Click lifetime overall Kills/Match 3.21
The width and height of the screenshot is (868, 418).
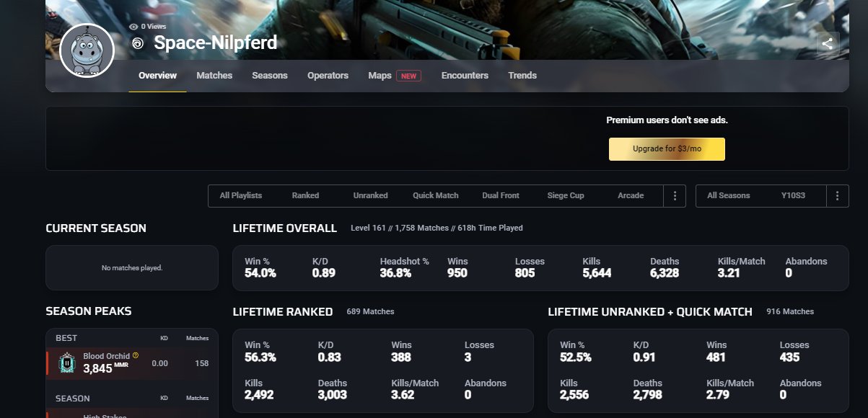click(729, 273)
